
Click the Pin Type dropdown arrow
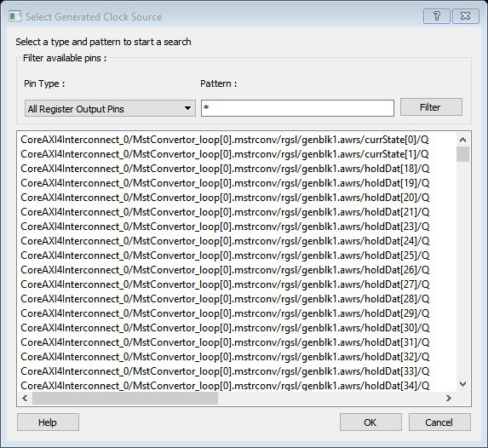point(187,108)
